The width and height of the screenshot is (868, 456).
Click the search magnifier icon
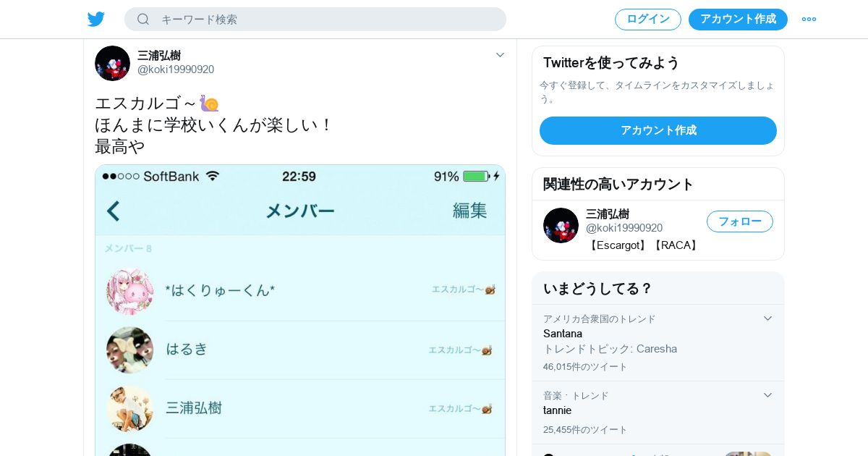click(143, 19)
